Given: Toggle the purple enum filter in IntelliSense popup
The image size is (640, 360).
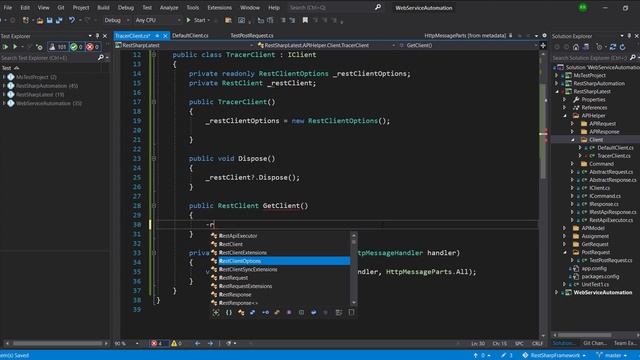Looking at the screenshot, I should (289, 313).
